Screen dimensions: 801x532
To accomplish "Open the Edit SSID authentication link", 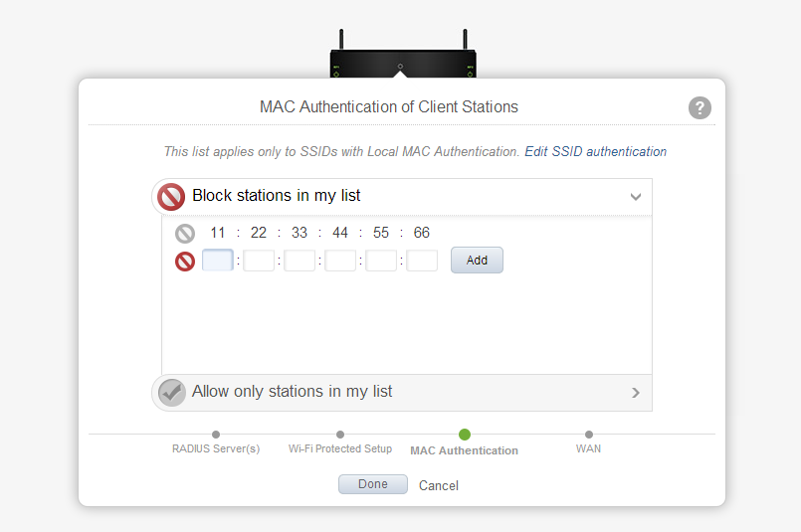I will (x=596, y=151).
